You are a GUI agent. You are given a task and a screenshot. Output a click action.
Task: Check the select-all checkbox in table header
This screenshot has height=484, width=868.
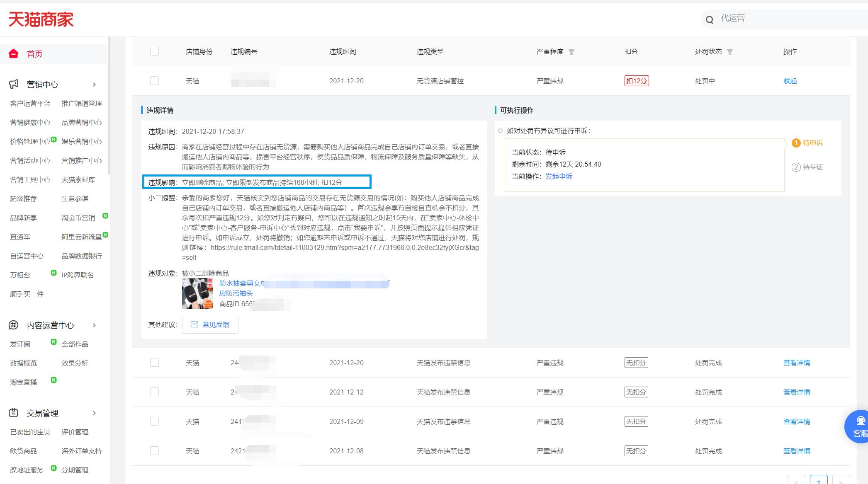tap(154, 51)
